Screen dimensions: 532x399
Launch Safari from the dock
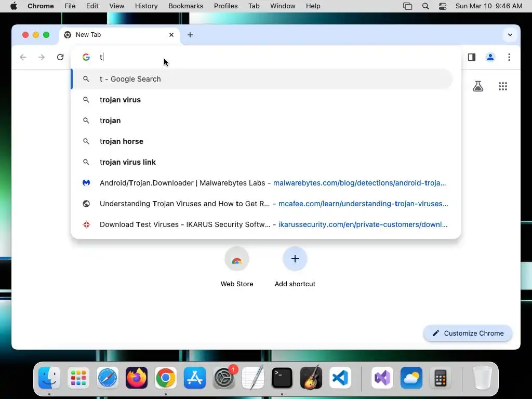coord(108,378)
